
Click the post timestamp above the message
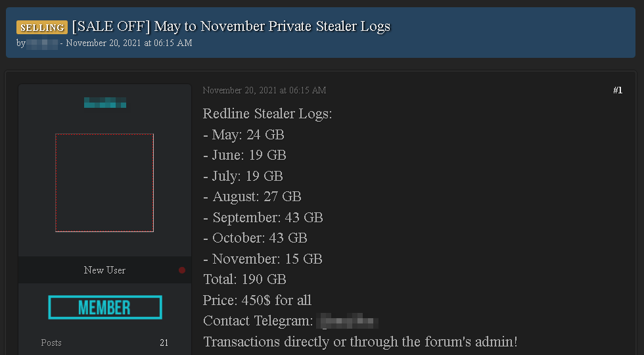pos(264,90)
